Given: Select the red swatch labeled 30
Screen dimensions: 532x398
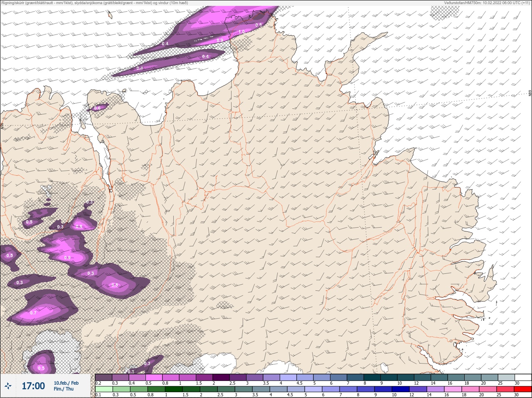Looking at the screenshot, I should coord(523,389).
